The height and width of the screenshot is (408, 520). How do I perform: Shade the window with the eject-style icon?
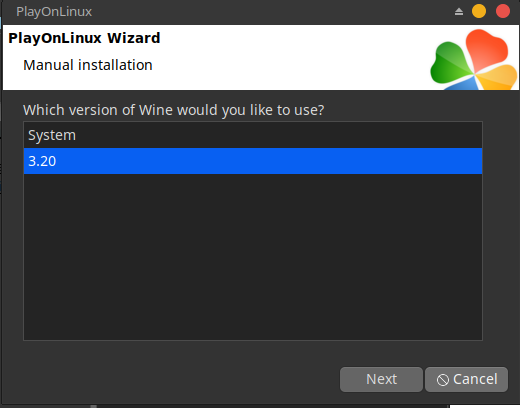(459, 12)
